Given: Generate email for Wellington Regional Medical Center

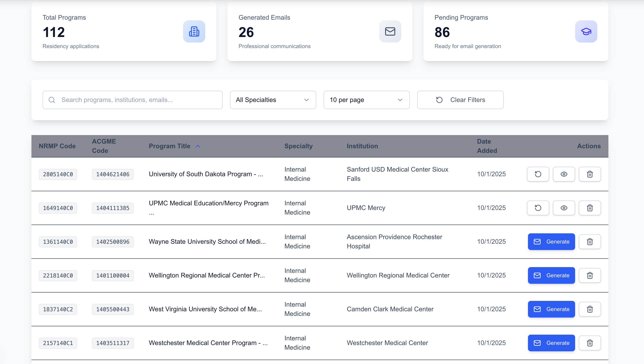Looking at the screenshot, I should [551, 275].
